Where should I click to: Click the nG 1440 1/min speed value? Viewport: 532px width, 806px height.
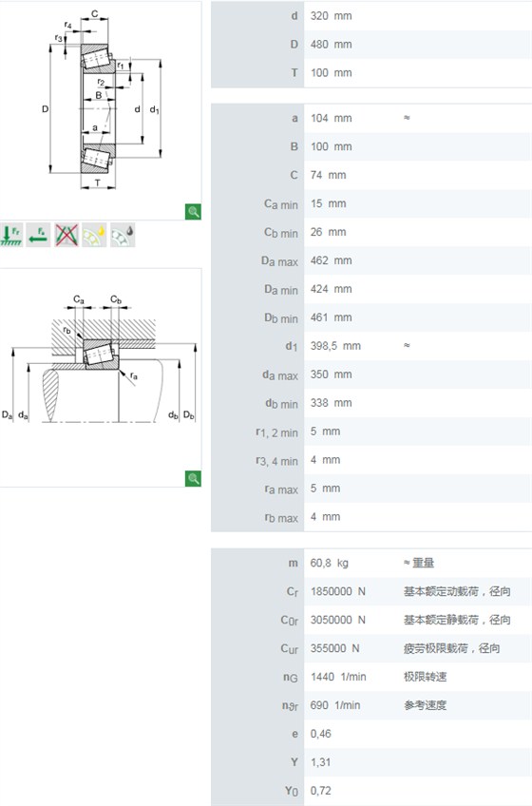[x=338, y=677]
